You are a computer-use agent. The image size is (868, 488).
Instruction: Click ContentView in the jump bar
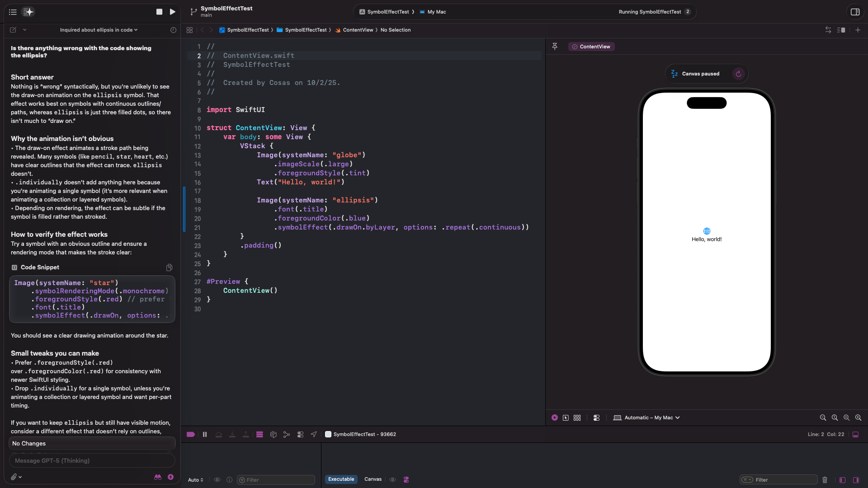coord(358,30)
